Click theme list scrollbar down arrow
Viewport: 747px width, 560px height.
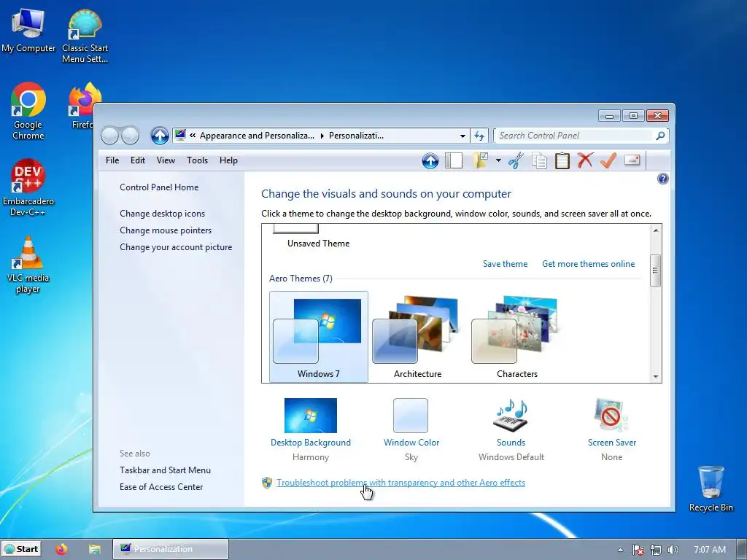pyautogui.click(x=656, y=377)
